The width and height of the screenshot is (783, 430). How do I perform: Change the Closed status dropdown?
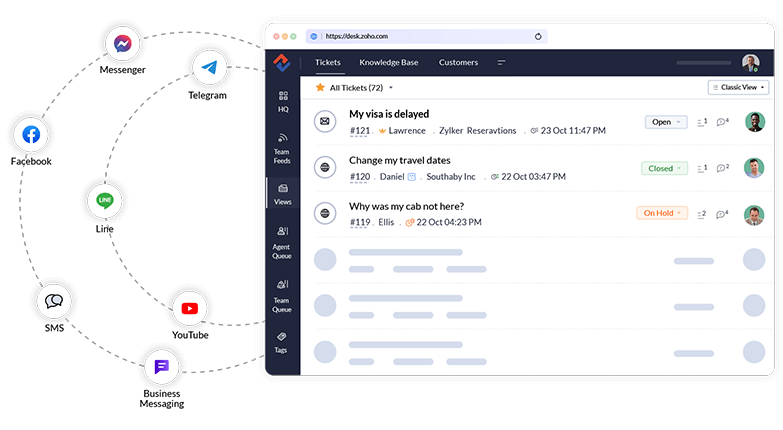(664, 168)
